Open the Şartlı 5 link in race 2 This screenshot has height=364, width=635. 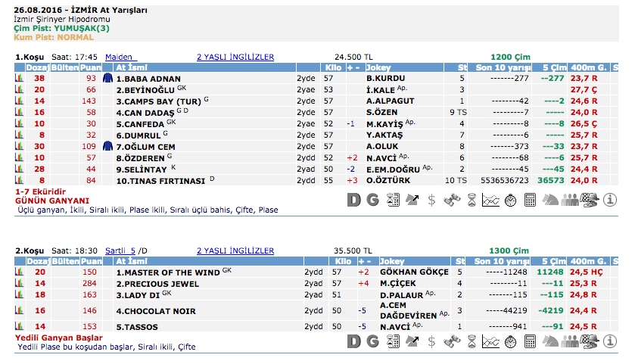pyautogui.click(x=120, y=250)
